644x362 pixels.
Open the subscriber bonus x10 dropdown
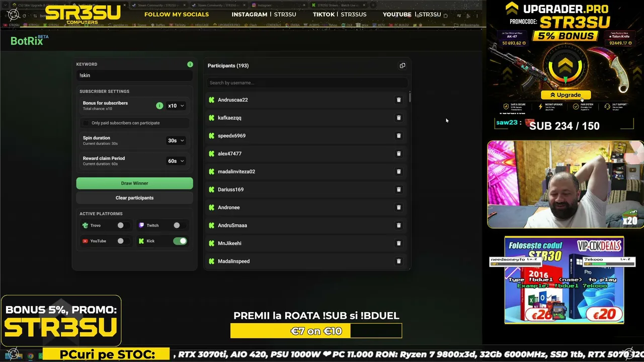point(176,106)
